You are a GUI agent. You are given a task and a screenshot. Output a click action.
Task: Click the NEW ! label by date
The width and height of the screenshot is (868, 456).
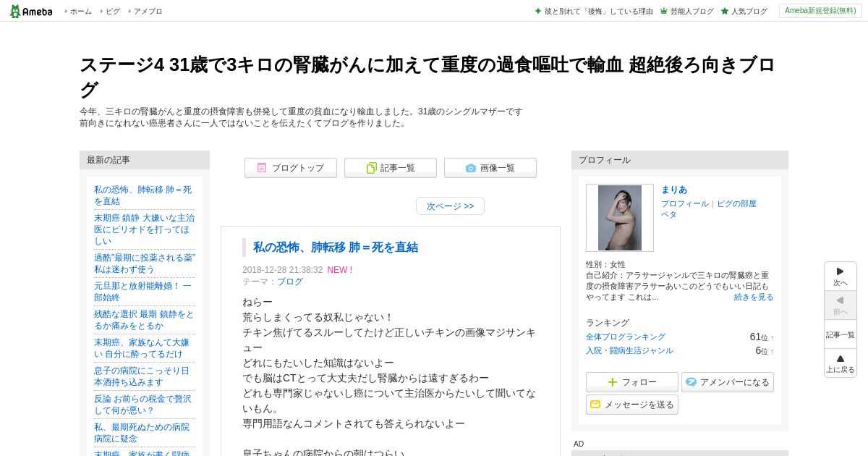click(340, 270)
